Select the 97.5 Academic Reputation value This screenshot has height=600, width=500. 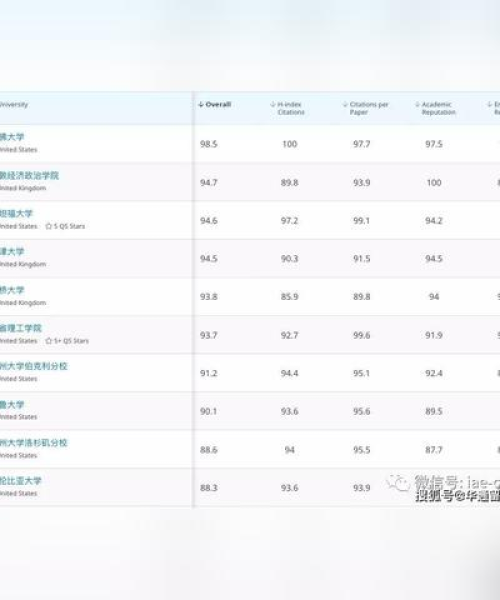point(434,144)
